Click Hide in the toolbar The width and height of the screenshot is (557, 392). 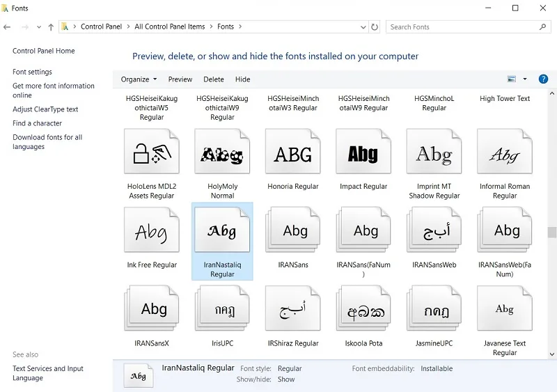(x=242, y=79)
